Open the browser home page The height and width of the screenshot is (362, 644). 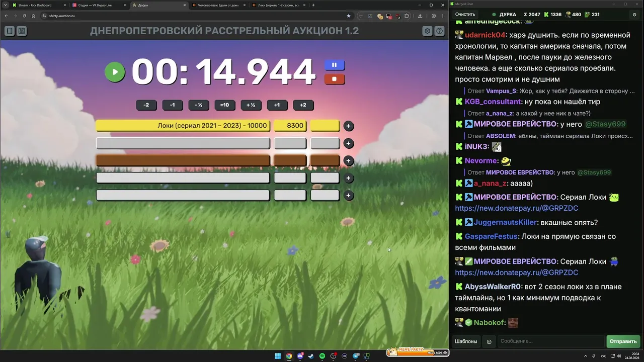point(33,16)
